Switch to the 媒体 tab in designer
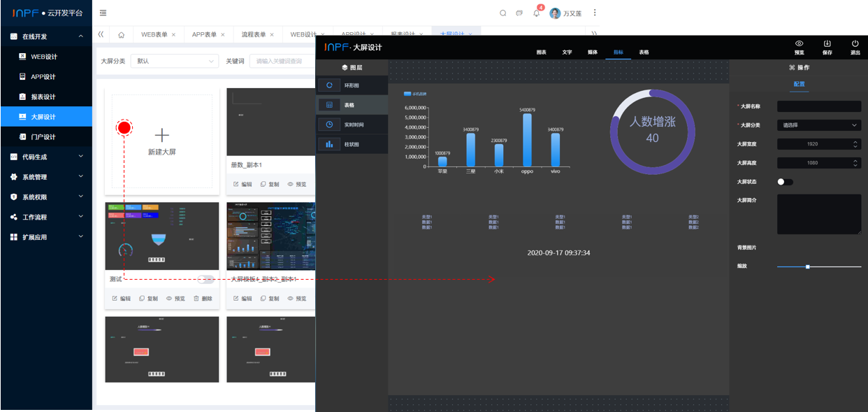Image resolution: width=868 pixels, height=412 pixels. click(x=593, y=52)
